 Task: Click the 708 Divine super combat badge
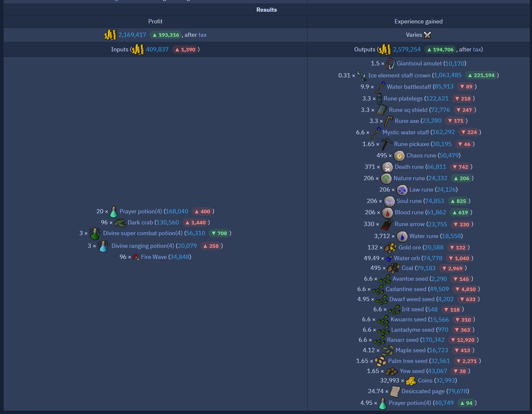pos(219,234)
